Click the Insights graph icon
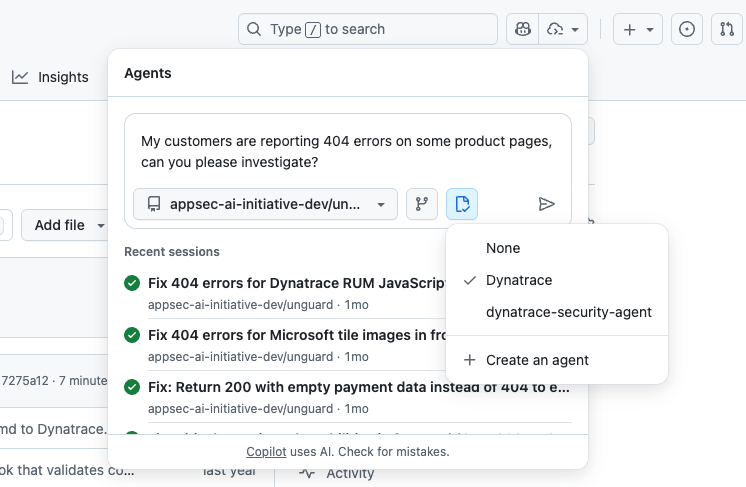 tap(20, 77)
